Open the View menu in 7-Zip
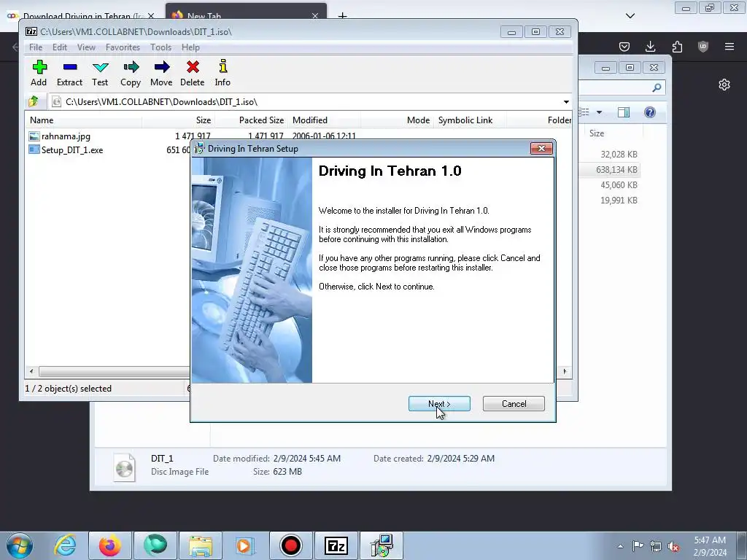Image resolution: width=747 pixels, height=560 pixels. point(86,47)
